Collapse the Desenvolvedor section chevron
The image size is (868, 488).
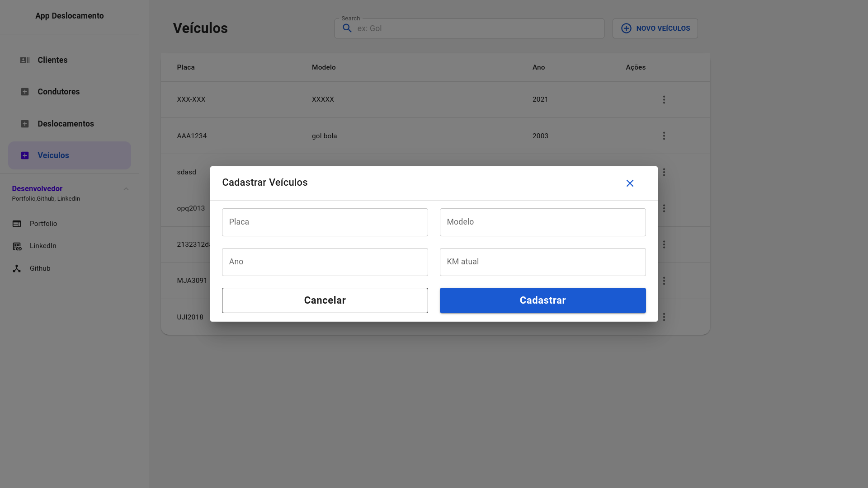pyautogui.click(x=126, y=189)
